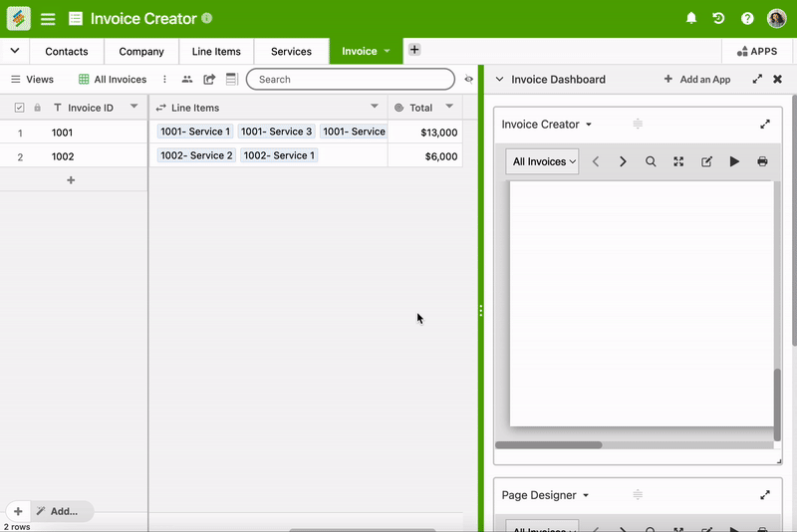This screenshot has height=532, width=797.
Task: Switch to the Services tab
Action: point(291,52)
